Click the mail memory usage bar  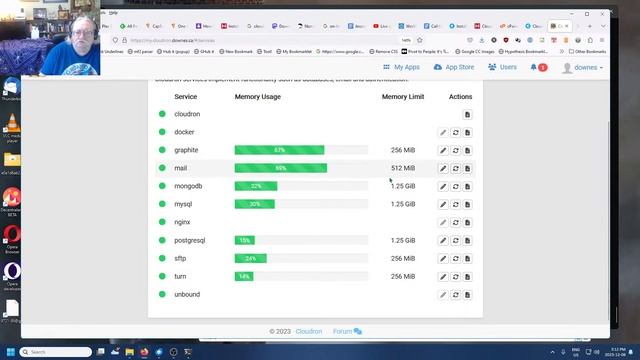301,168
